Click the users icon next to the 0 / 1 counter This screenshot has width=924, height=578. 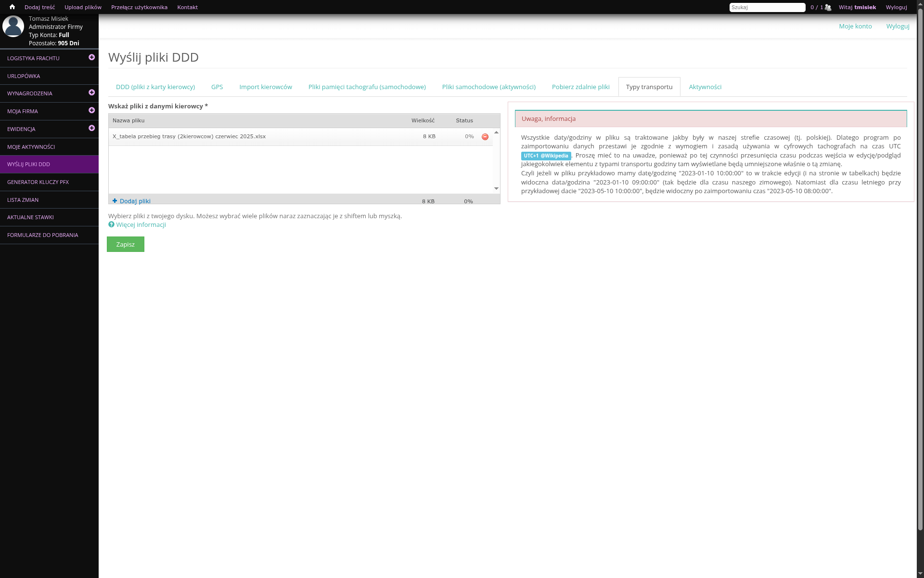[x=828, y=7]
